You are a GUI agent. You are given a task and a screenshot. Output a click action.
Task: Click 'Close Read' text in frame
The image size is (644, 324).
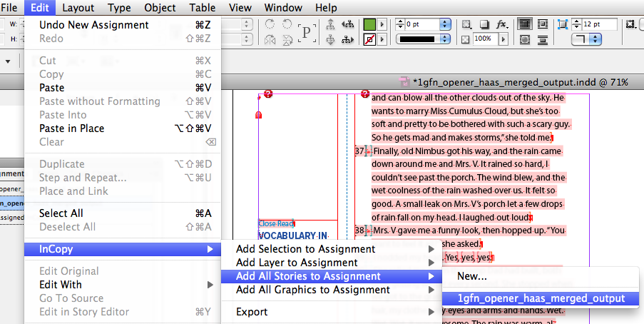pyautogui.click(x=275, y=223)
